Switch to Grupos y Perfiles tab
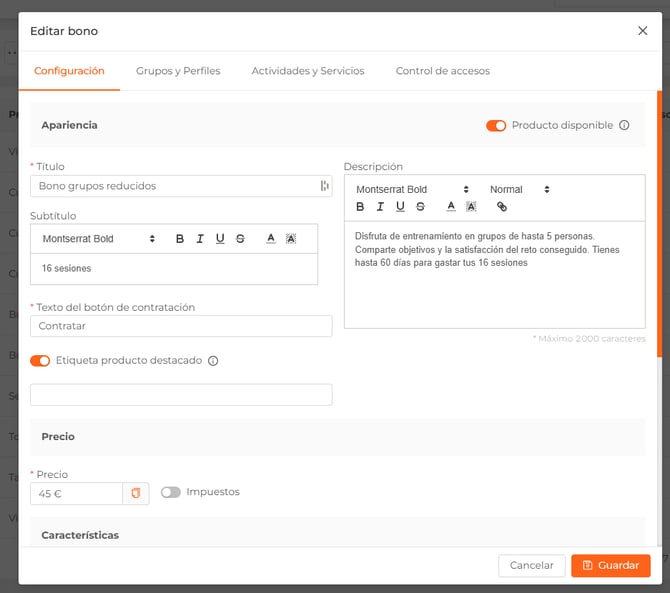The height and width of the screenshot is (593, 670). tap(178, 71)
